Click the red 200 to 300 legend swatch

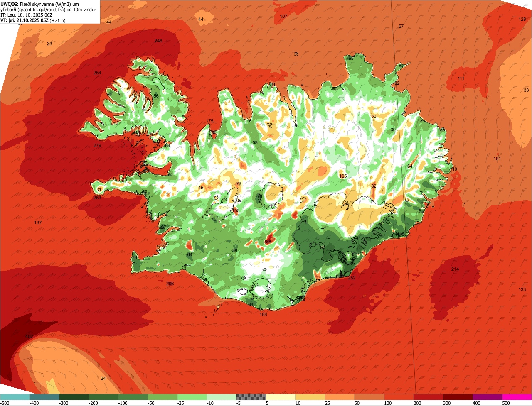click(428, 397)
